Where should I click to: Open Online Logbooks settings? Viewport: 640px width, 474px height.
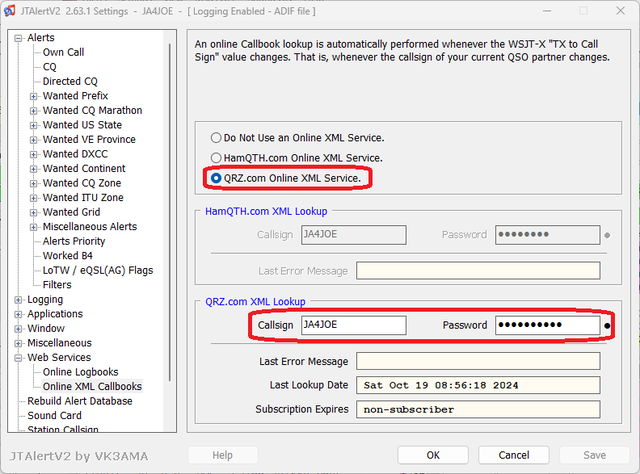tap(80, 372)
